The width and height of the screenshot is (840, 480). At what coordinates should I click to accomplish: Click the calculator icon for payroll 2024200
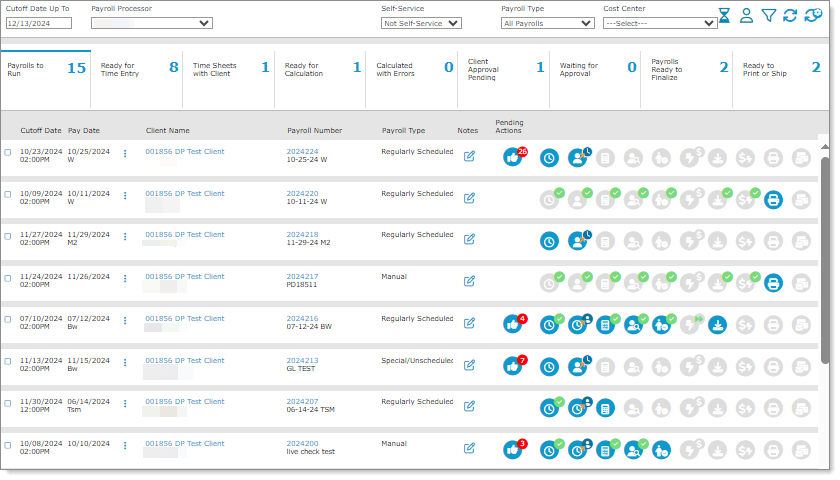pos(605,450)
